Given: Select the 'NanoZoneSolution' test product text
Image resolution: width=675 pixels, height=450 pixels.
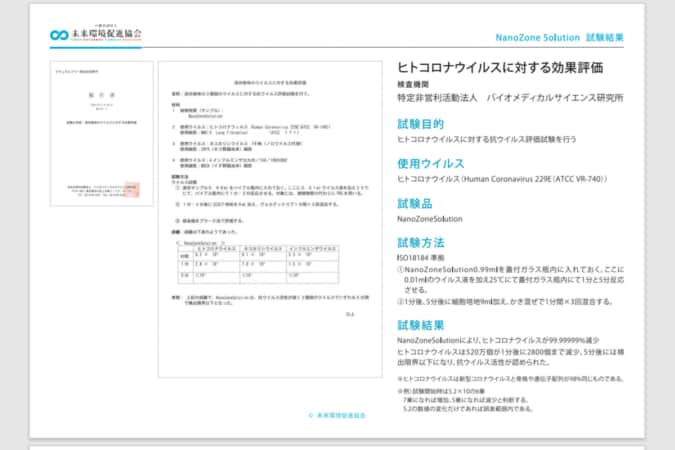Looking at the screenshot, I should [x=430, y=219].
